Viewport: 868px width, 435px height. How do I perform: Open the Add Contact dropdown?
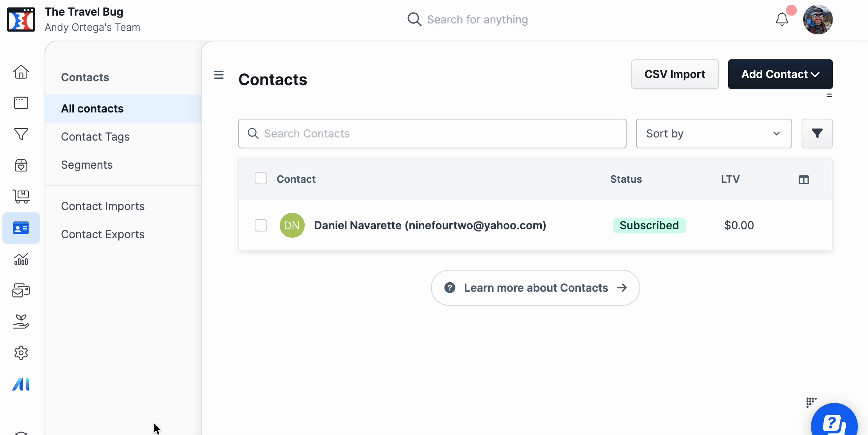point(780,74)
